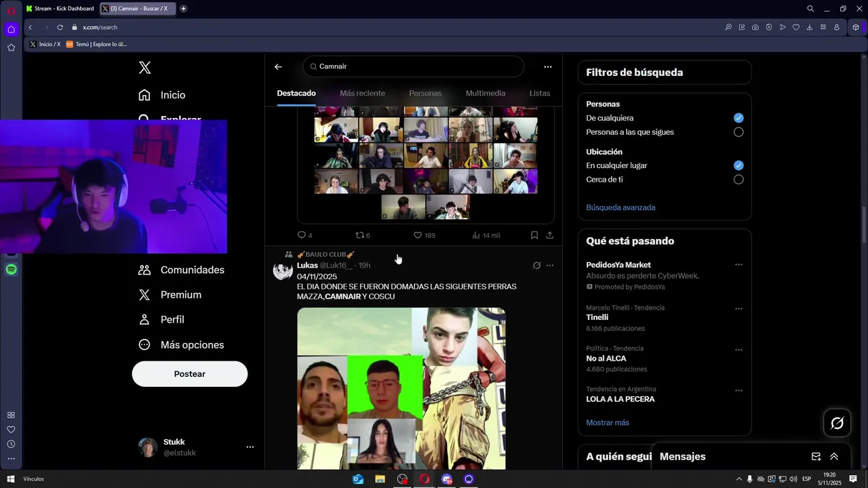Expand the Mensajes drawer
Screen dimensions: 868x488
[834, 457]
